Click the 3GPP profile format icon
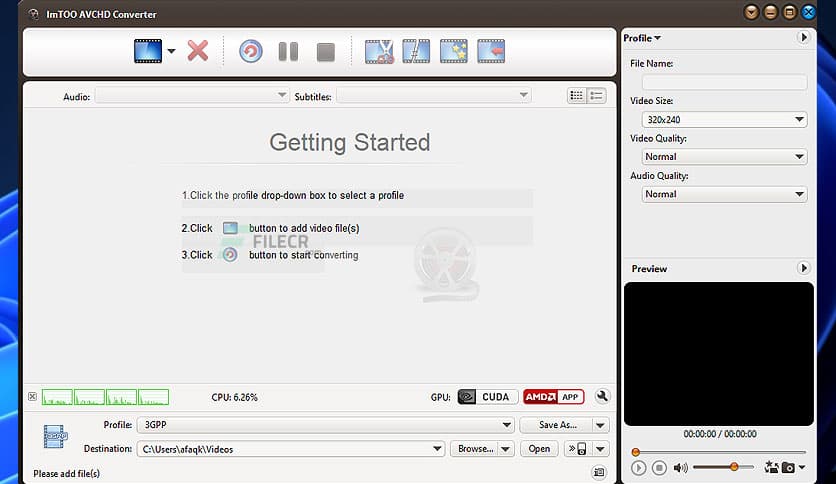 pos(55,436)
